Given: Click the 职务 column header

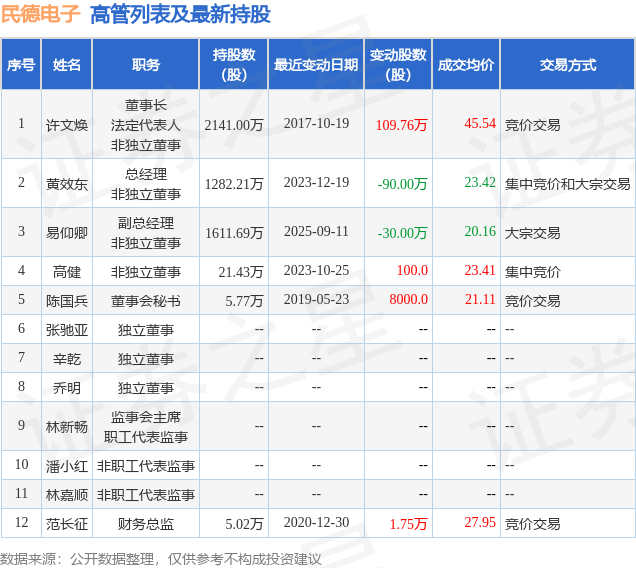Looking at the screenshot, I should pyautogui.click(x=146, y=65).
